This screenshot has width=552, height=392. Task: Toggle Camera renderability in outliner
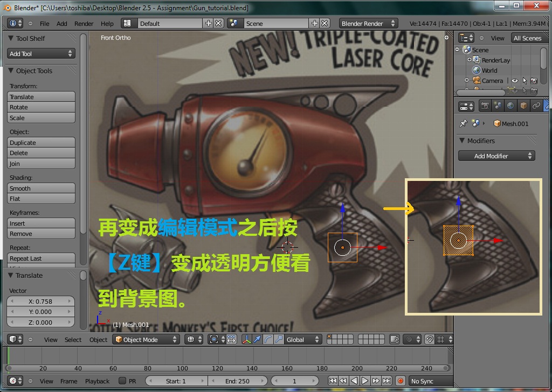[x=534, y=81]
